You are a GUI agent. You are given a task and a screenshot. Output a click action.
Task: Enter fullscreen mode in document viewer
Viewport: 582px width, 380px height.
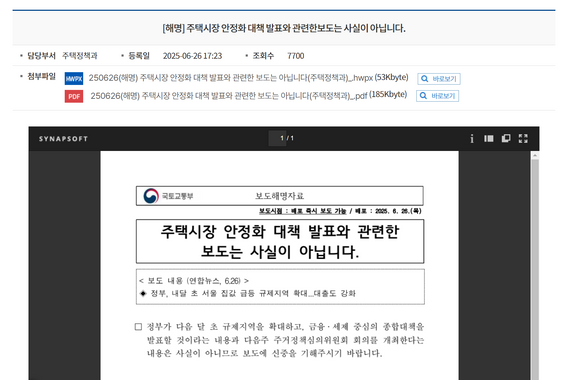pyautogui.click(x=523, y=138)
